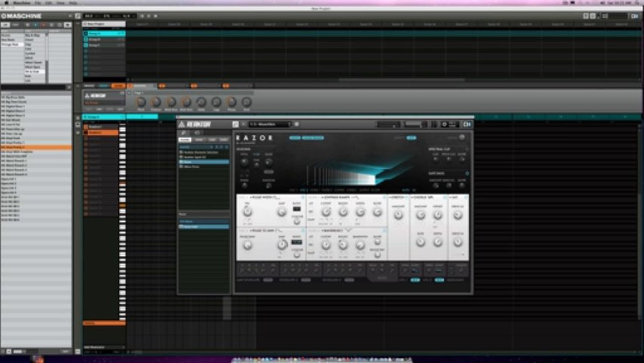Open the Lowpass Ramps filter type dropdown
644x363 pixels.
tap(340, 198)
